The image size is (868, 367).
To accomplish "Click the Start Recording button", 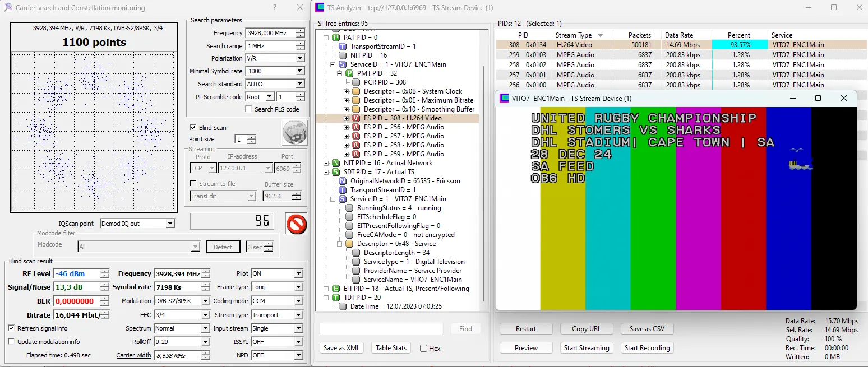I will (x=647, y=348).
